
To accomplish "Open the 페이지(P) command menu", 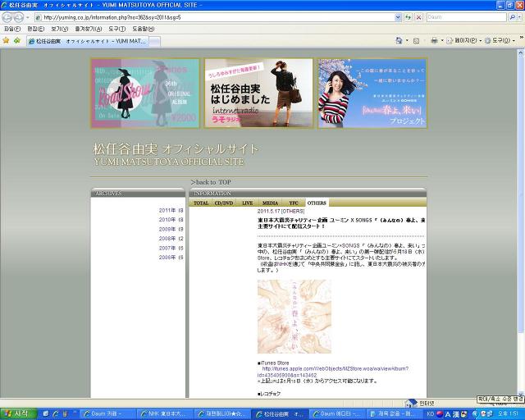I will point(463,40).
